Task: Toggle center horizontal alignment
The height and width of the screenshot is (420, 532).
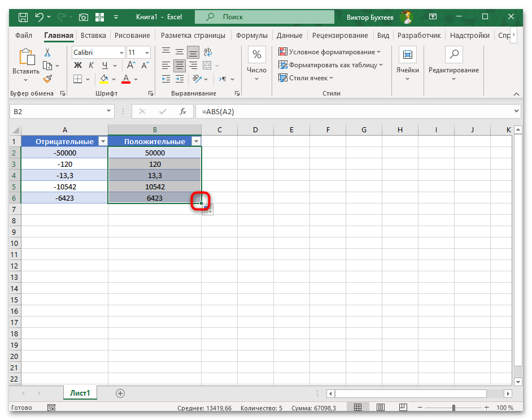Action: 180,66
